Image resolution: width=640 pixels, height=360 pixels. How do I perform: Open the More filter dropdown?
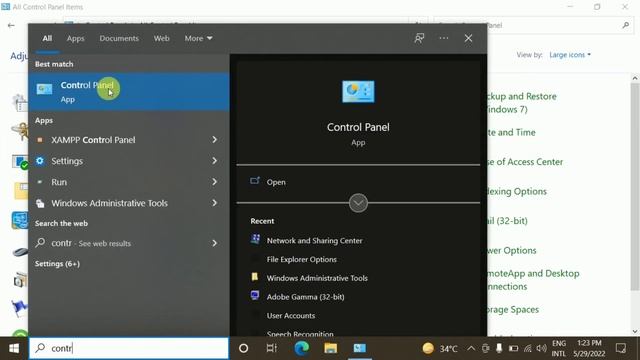(198, 38)
